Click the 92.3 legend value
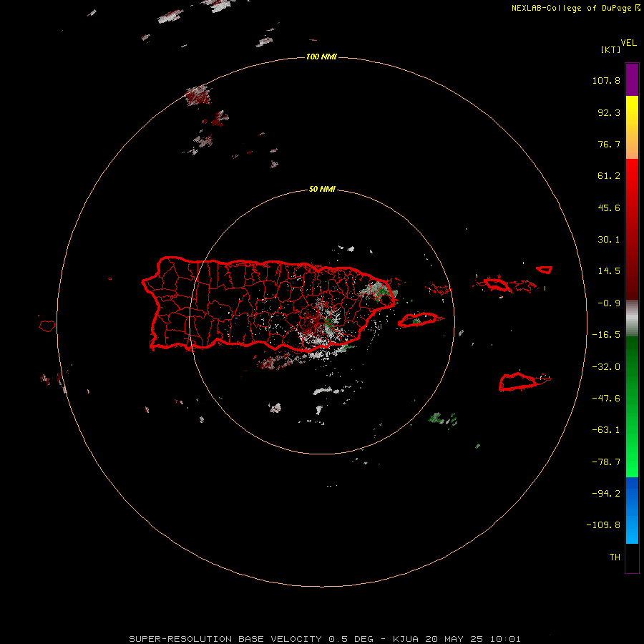Screen dimensions: 644x644 [609, 112]
